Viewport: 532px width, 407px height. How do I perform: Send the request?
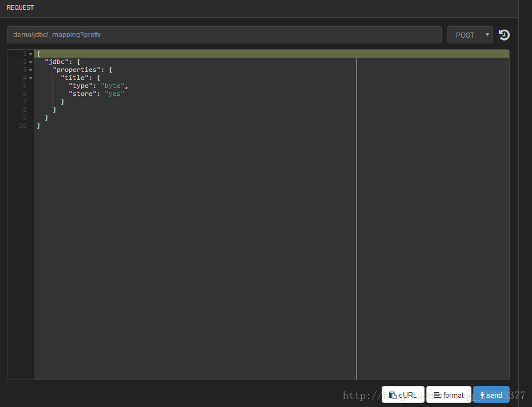pyautogui.click(x=491, y=395)
